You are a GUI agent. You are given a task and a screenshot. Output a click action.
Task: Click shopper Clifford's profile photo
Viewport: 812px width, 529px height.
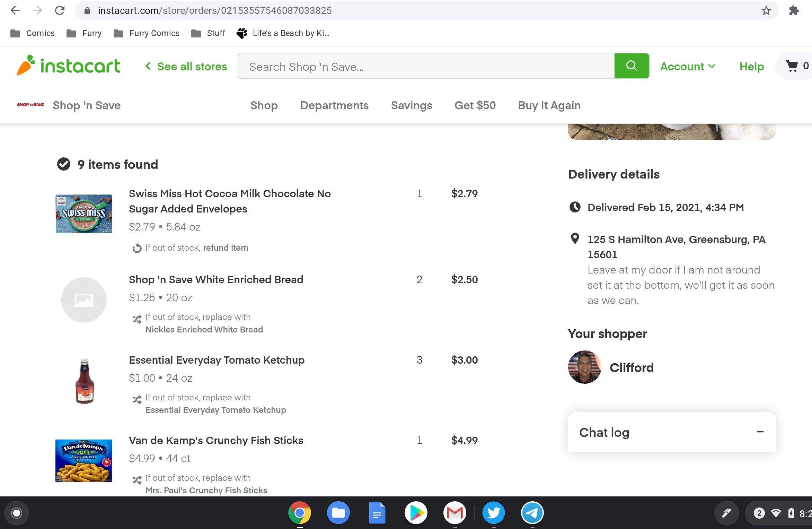[585, 367]
